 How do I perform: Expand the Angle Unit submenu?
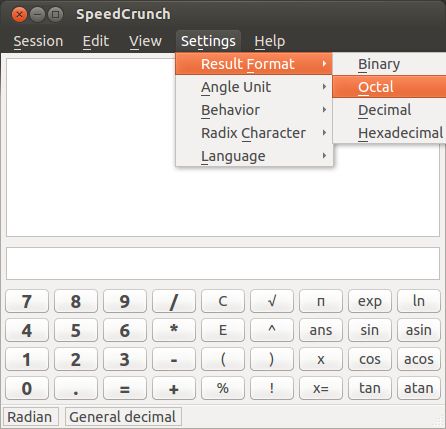(254, 87)
